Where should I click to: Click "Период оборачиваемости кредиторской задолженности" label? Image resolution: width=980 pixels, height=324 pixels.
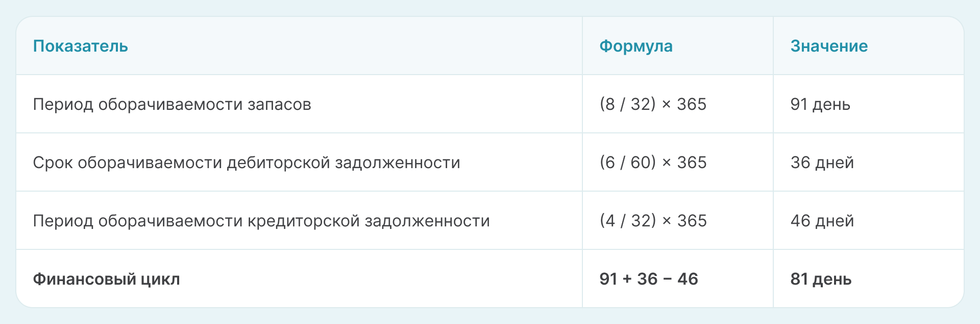tap(261, 221)
